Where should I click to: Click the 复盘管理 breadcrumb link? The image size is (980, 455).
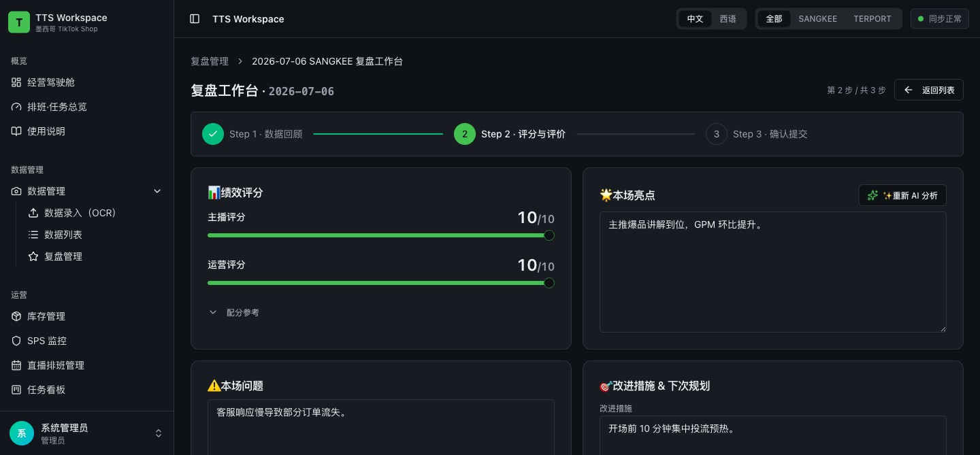210,61
